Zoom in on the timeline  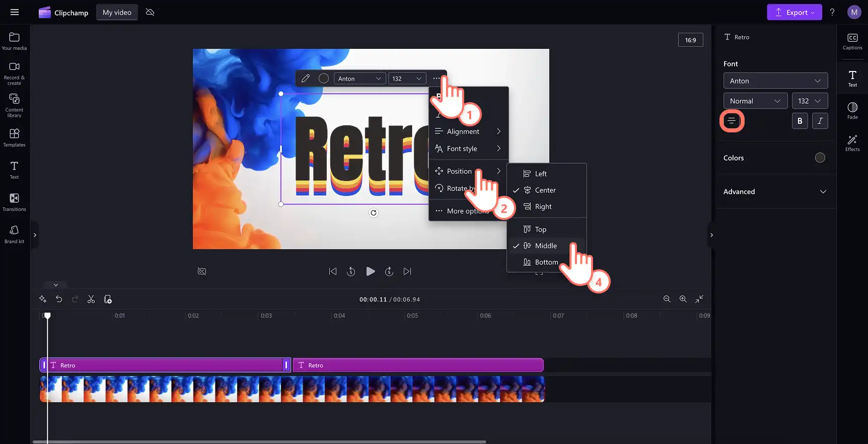pyautogui.click(x=683, y=299)
